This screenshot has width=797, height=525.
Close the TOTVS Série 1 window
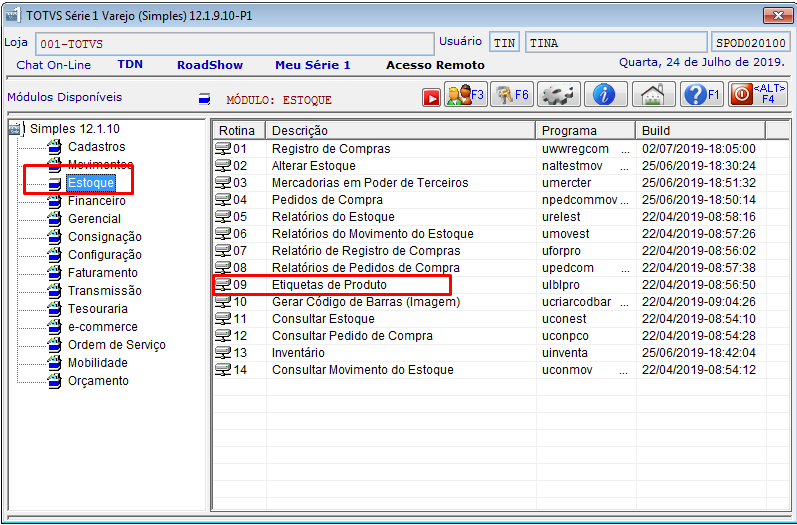click(778, 16)
